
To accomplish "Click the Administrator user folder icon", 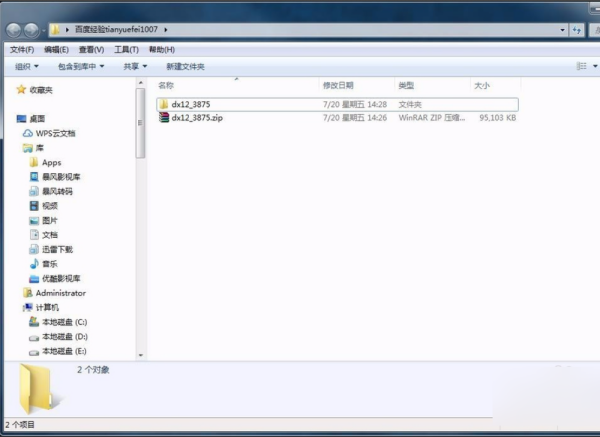I will pos(28,293).
